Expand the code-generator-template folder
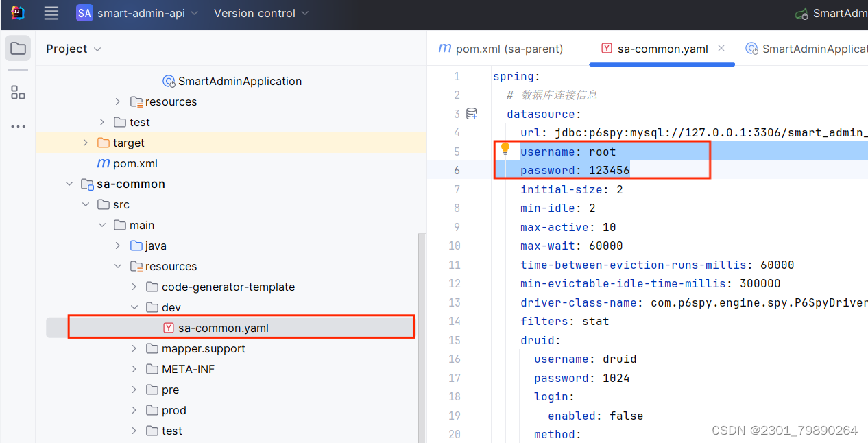The image size is (868, 443). click(x=134, y=287)
